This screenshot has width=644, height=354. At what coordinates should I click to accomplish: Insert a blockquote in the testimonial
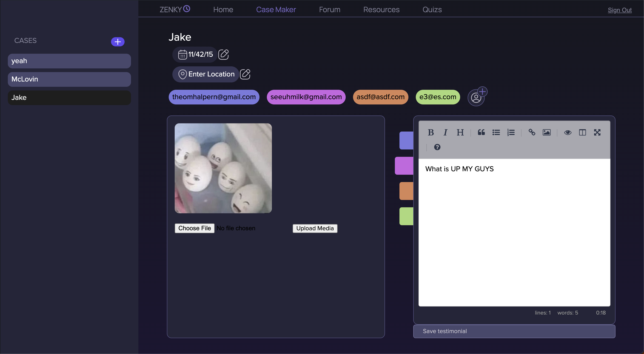tap(481, 132)
